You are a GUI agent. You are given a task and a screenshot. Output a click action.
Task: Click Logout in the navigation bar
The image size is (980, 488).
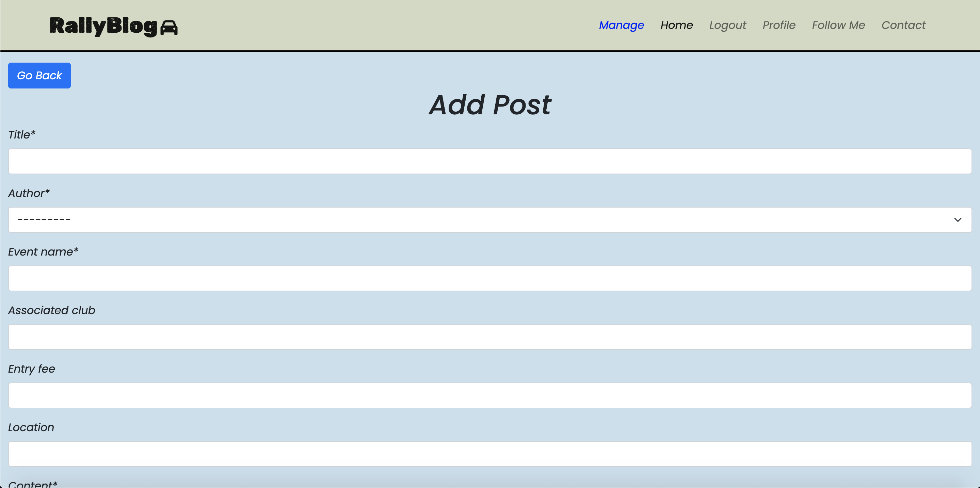[727, 25]
